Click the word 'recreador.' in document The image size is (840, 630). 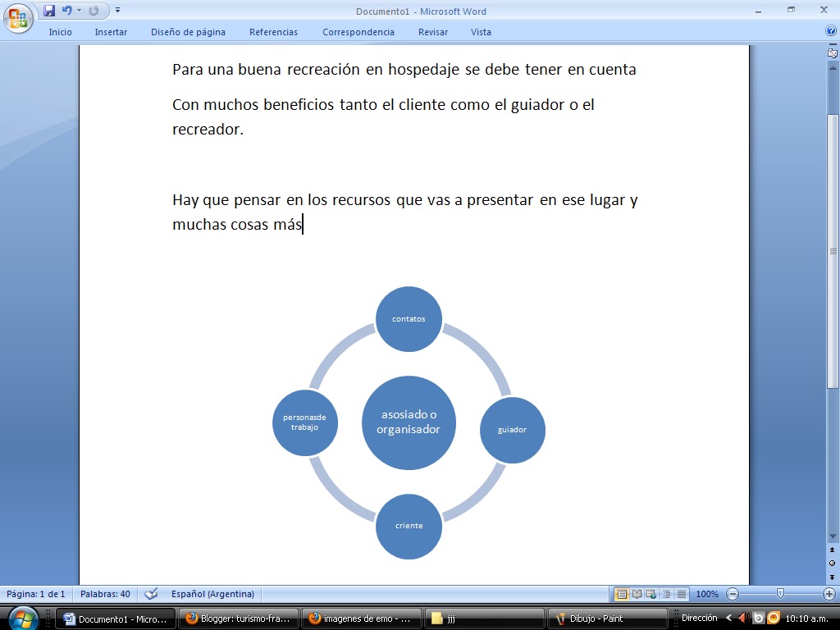(208, 129)
